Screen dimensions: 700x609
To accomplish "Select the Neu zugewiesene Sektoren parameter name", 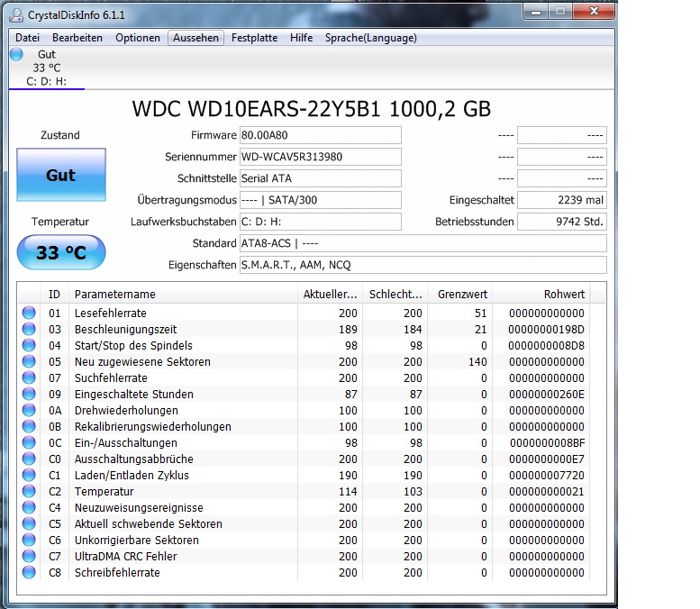I will tap(142, 361).
